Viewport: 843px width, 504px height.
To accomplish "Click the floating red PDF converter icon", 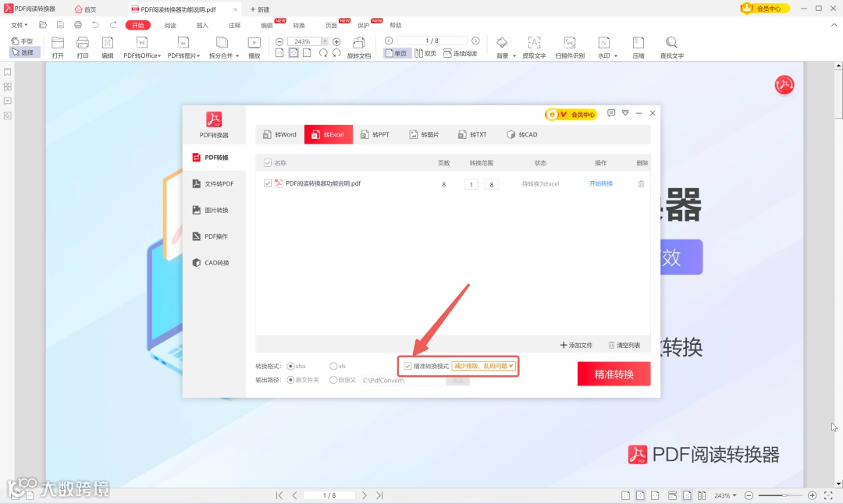I will coord(784,84).
